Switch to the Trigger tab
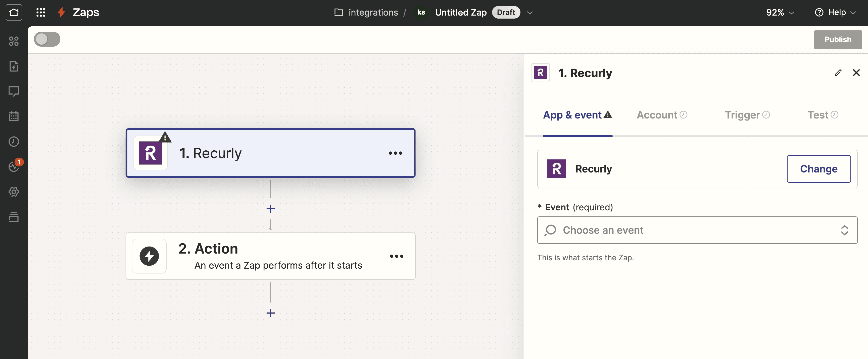Screen dimensions: 868x359 coord(747,115)
